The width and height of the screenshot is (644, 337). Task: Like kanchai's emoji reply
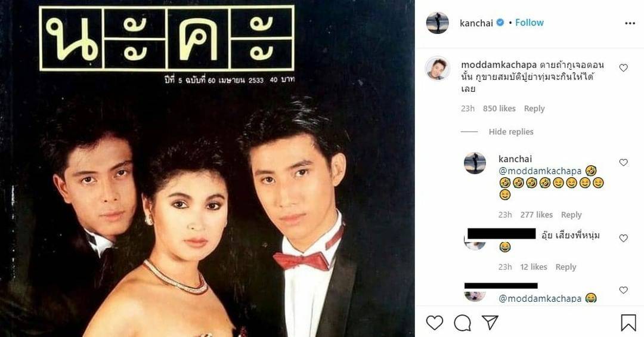624,162
